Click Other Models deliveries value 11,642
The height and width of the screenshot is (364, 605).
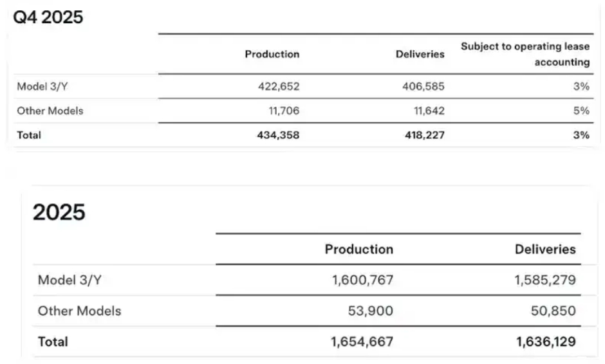click(x=429, y=111)
